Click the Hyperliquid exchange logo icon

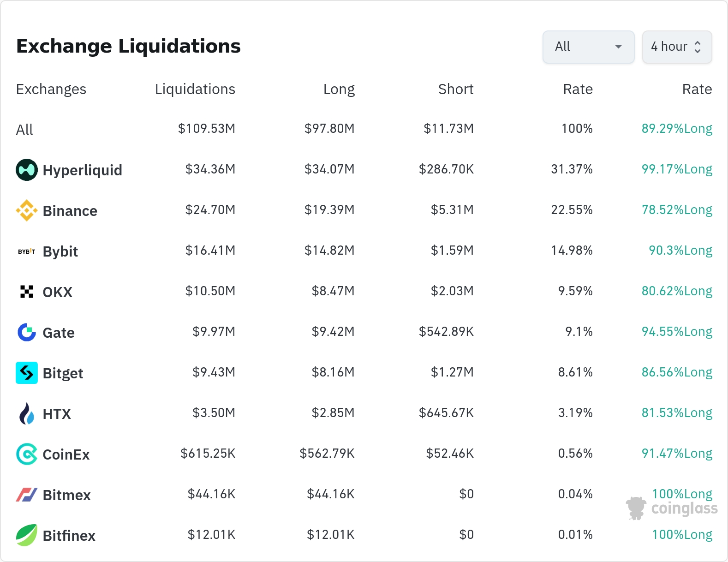(27, 170)
